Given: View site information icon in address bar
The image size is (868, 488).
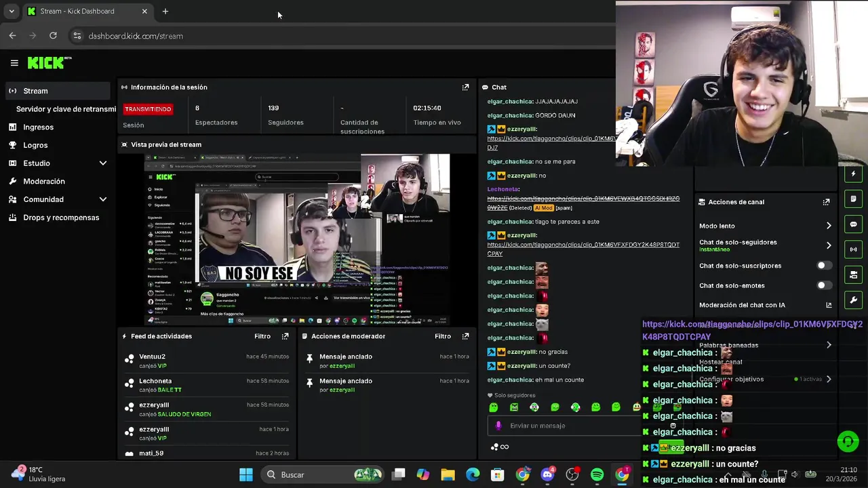Looking at the screenshot, I should click(x=77, y=36).
